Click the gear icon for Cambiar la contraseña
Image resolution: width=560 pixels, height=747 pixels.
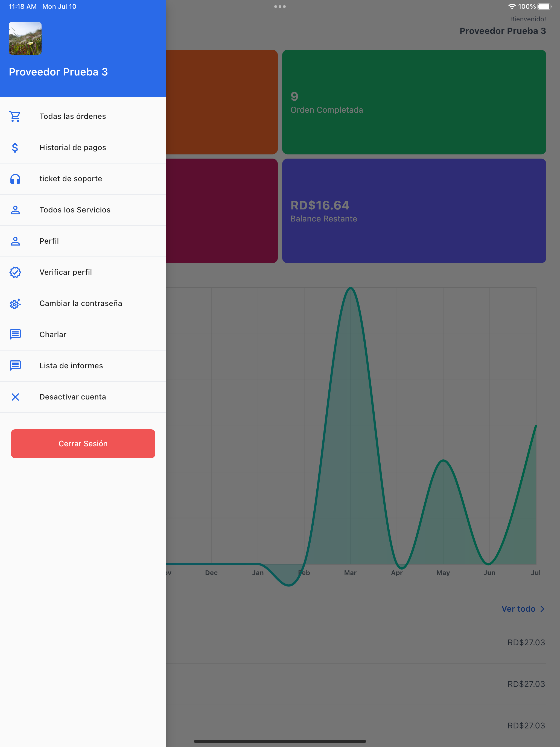[x=15, y=304]
